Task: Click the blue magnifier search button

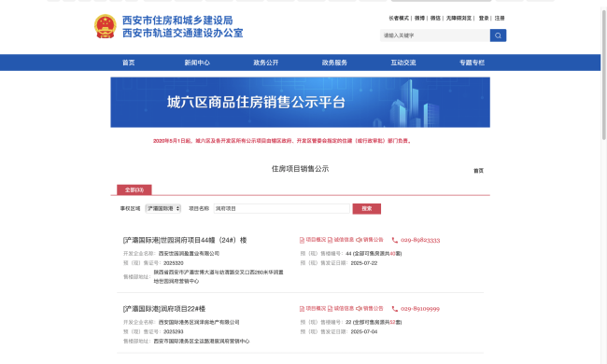Action: click(x=498, y=35)
